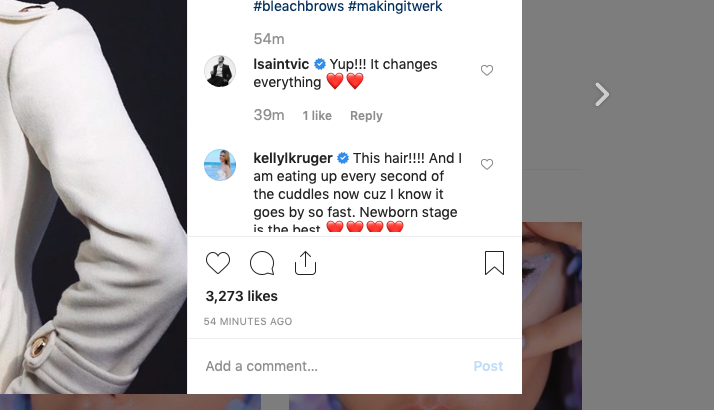The height and width of the screenshot is (410, 714).
Task: Visit lsaintvic username link
Action: click(280, 64)
